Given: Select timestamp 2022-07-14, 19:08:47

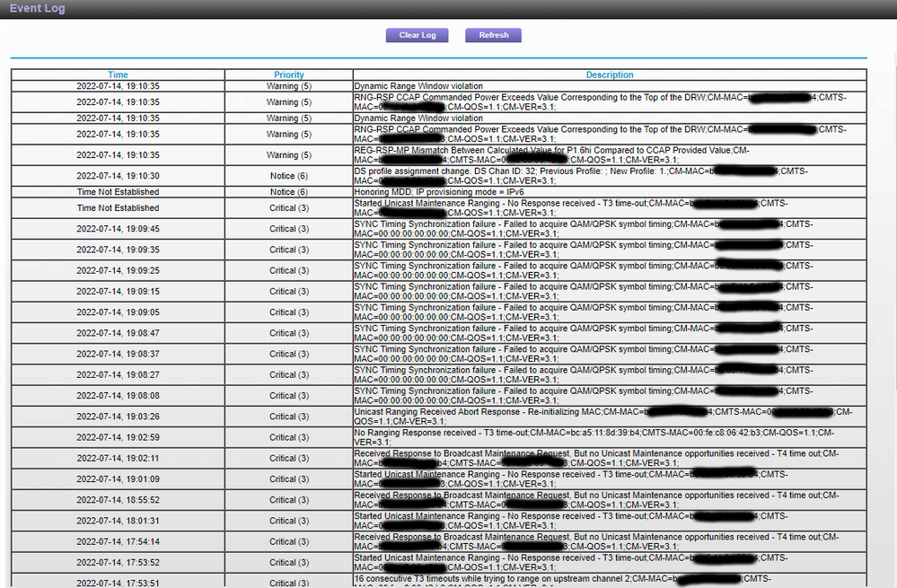Looking at the screenshot, I should click(x=118, y=333).
